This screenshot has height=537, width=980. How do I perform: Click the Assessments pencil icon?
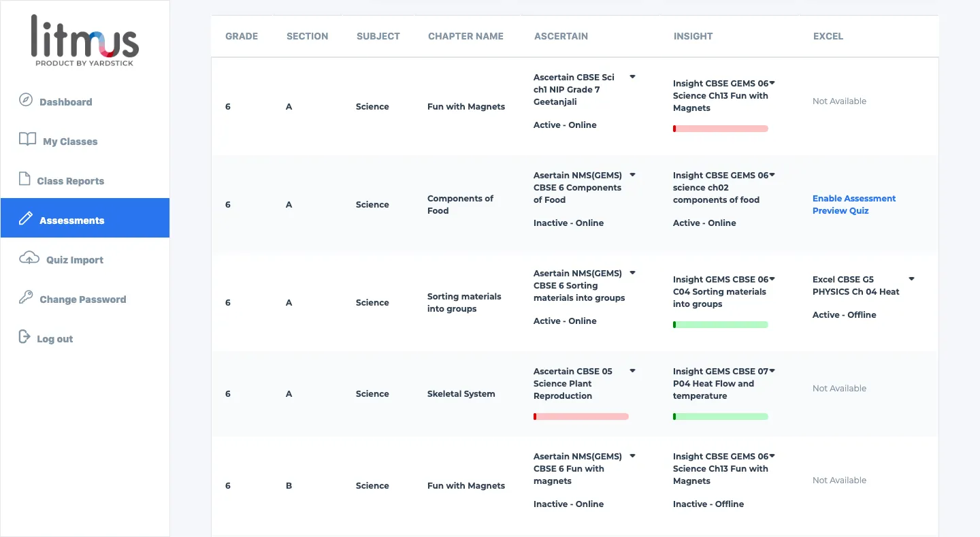25,219
